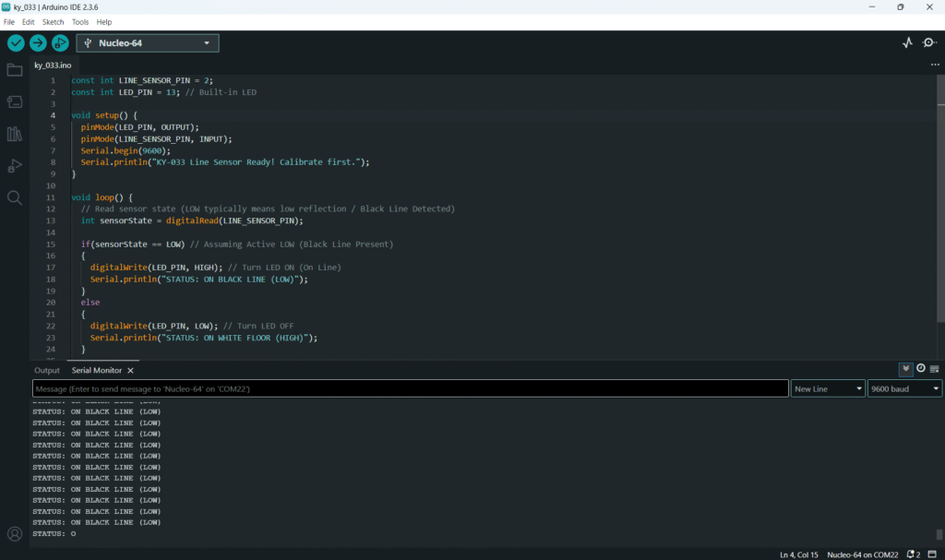The image size is (945, 560).
Task: Switch to the Output tab
Action: click(47, 370)
